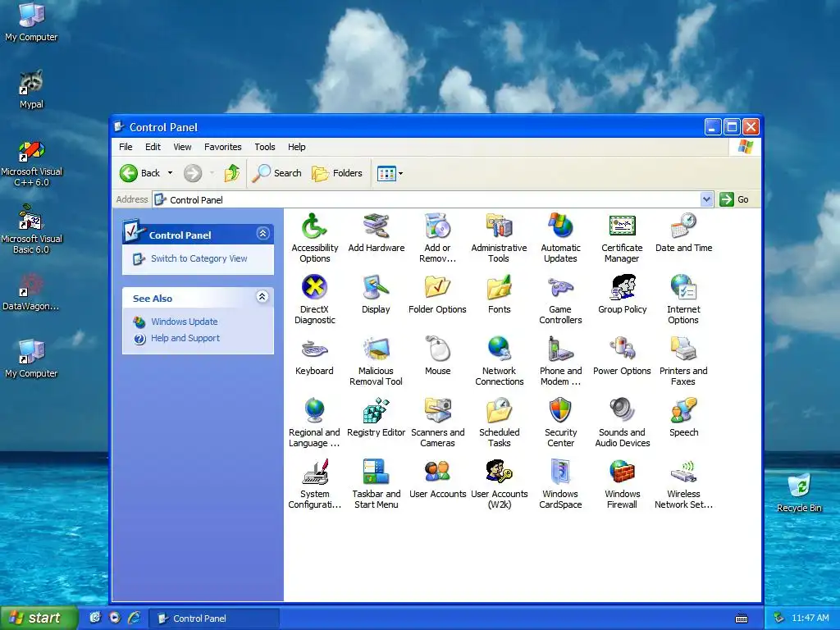The width and height of the screenshot is (840, 630).
Task: Open Internet Options icon
Action: pyautogui.click(x=683, y=288)
